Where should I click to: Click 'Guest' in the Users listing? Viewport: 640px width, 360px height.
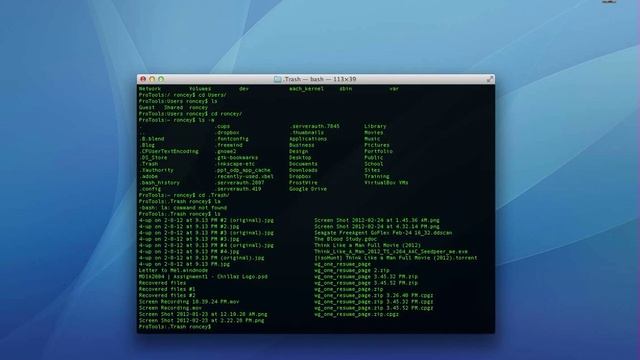[x=147, y=108]
